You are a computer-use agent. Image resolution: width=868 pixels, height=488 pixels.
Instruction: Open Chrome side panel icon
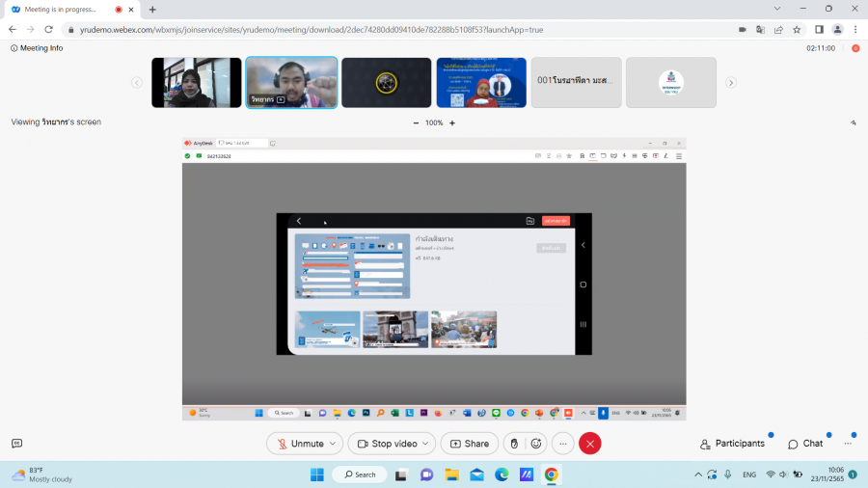point(819,30)
